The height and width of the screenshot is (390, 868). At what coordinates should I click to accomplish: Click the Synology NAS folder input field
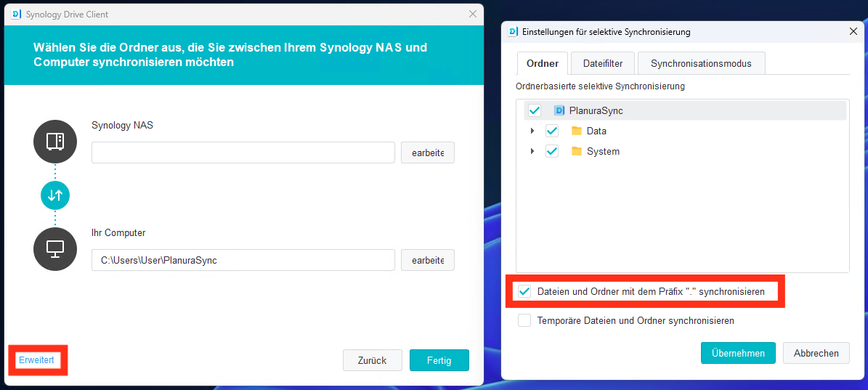pyautogui.click(x=243, y=153)
